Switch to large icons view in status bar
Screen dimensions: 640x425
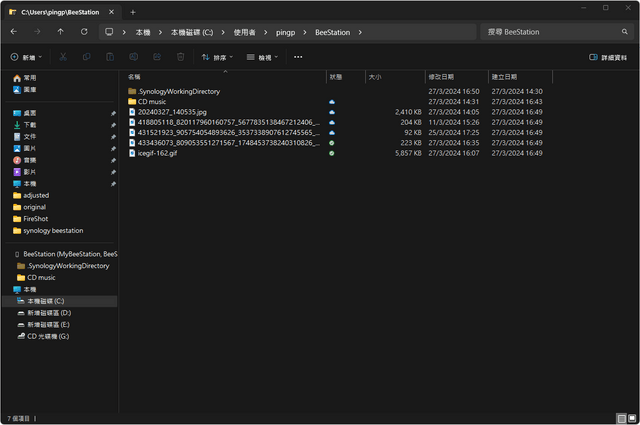(632, 418)
